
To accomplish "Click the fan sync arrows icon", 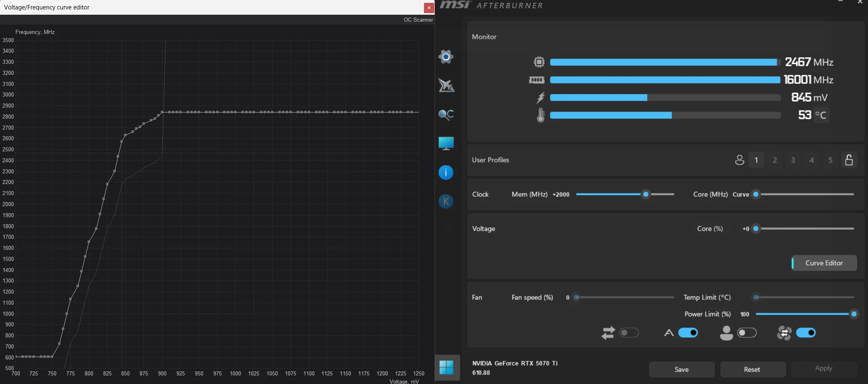I will pyautogui.click(x=608, y=333).
